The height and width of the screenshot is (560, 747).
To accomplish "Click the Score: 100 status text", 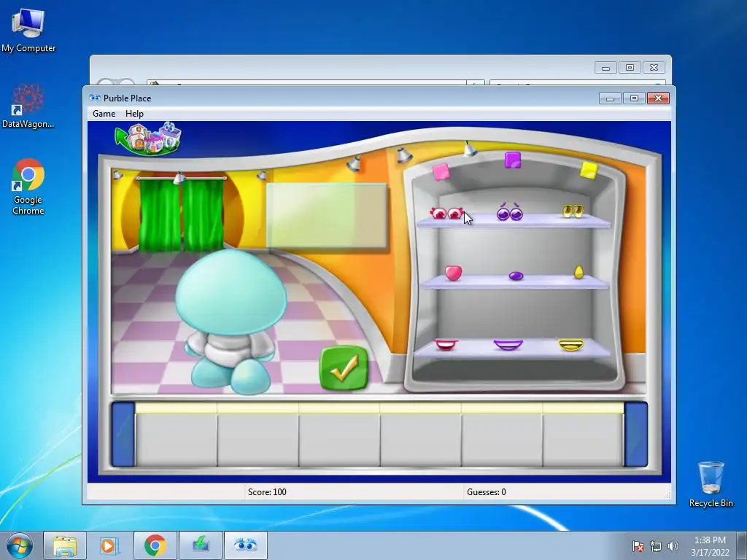I will click(267, 492).
